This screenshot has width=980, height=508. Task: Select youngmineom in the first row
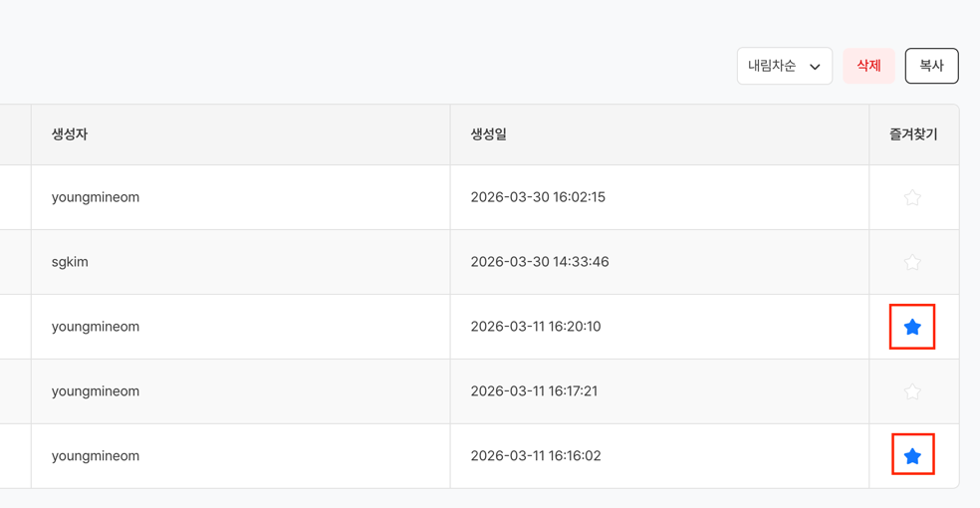[x=96, y=197]
